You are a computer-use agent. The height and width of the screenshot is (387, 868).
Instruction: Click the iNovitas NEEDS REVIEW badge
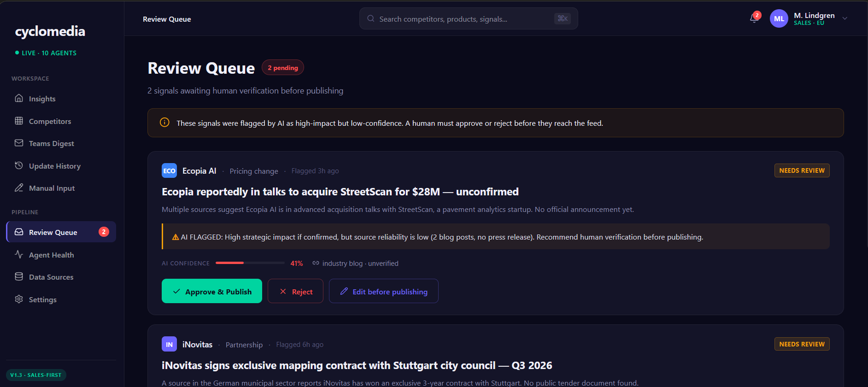click(802, 344)
